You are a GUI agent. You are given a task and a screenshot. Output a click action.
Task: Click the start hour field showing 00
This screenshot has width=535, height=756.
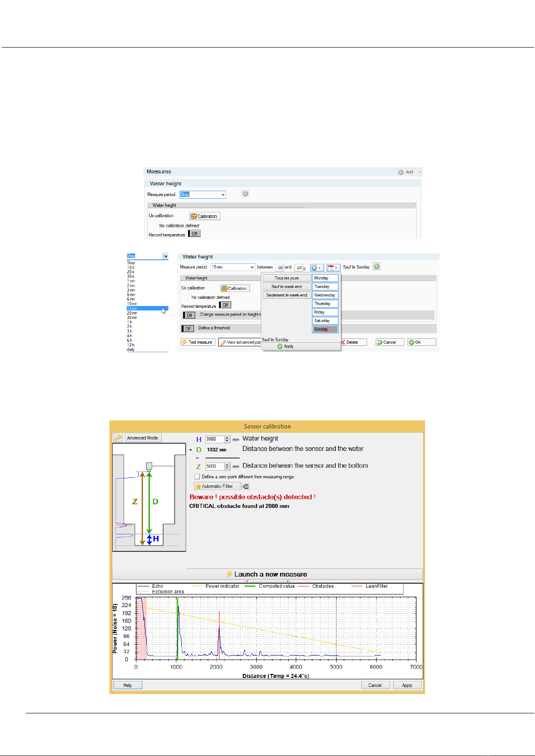(x=280, y=267)
